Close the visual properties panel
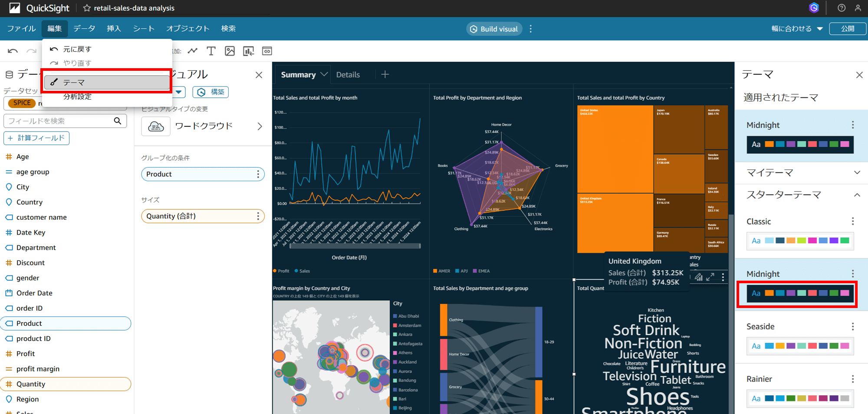The image size is (868, 414). coord(259,75)
